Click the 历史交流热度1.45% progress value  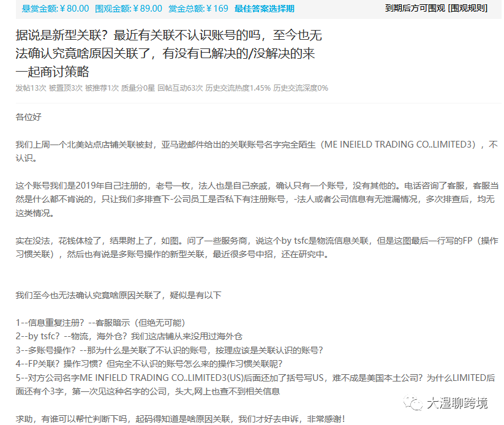(239, 88)
